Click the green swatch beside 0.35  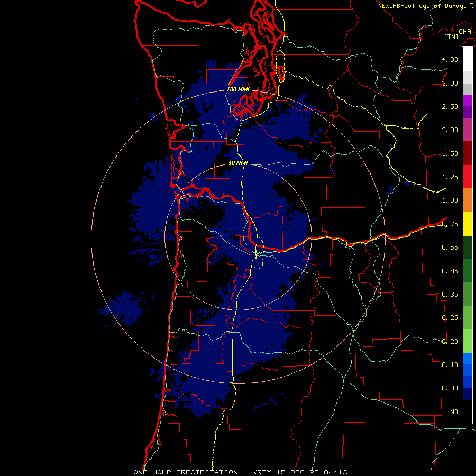467,294
